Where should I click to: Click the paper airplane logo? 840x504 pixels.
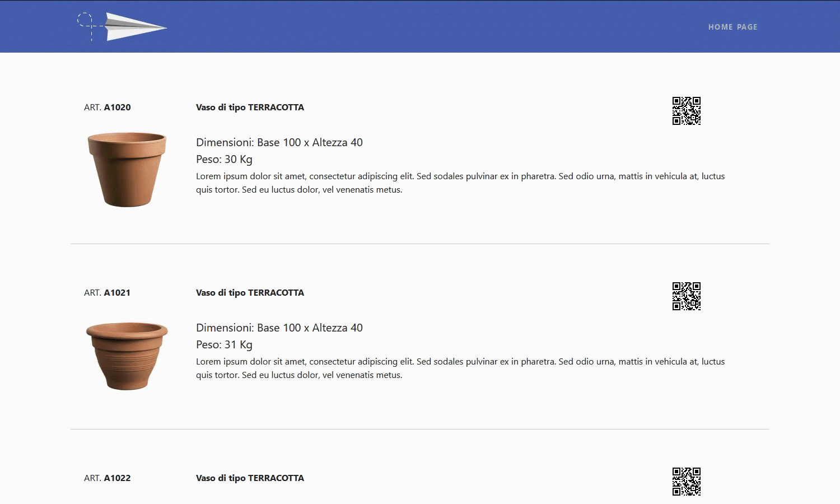pos(122,27)
